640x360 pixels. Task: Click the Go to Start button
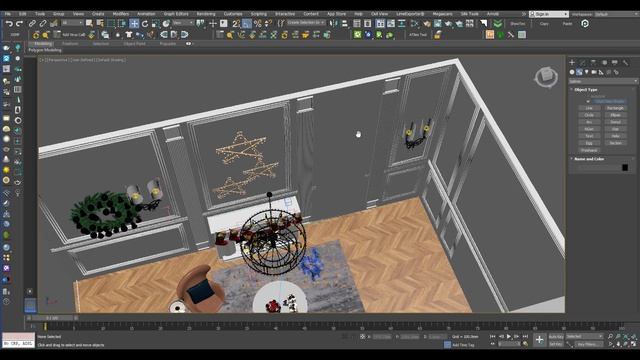coord(493,336)
